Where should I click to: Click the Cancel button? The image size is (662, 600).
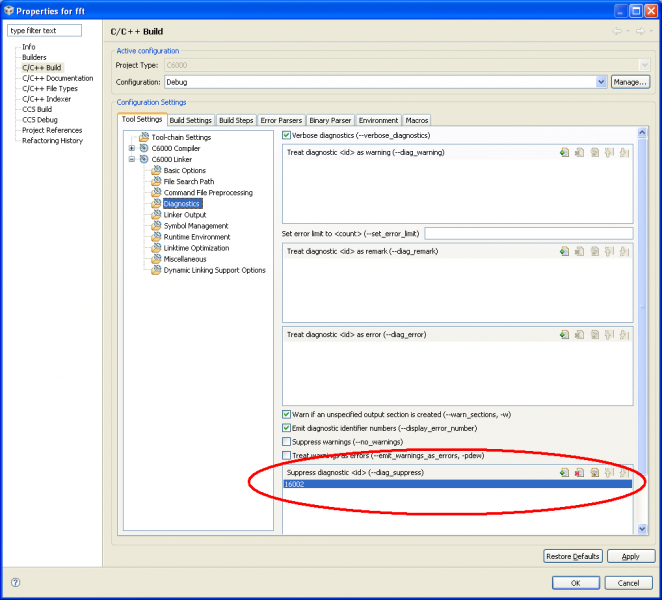tap(628, 583)
